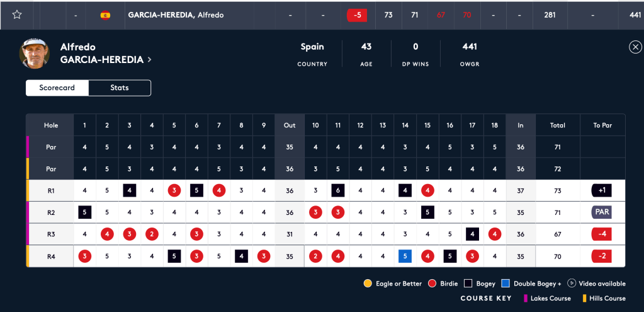This screenshot has width=644, height=312.
Task: Click the R1 +1 to-par badge
Action: pyautogui.click(x=602, y=190)
